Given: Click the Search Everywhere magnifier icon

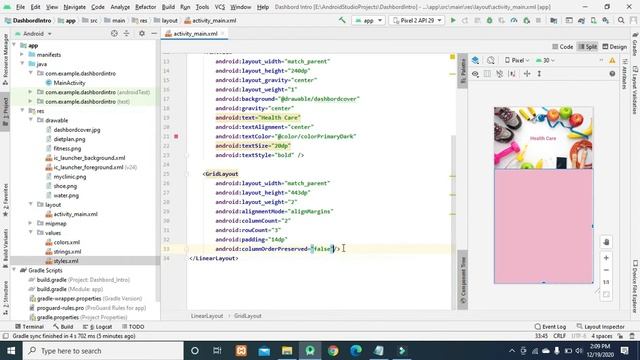Looking at the screenshot, I should click(x=621, y=20).
